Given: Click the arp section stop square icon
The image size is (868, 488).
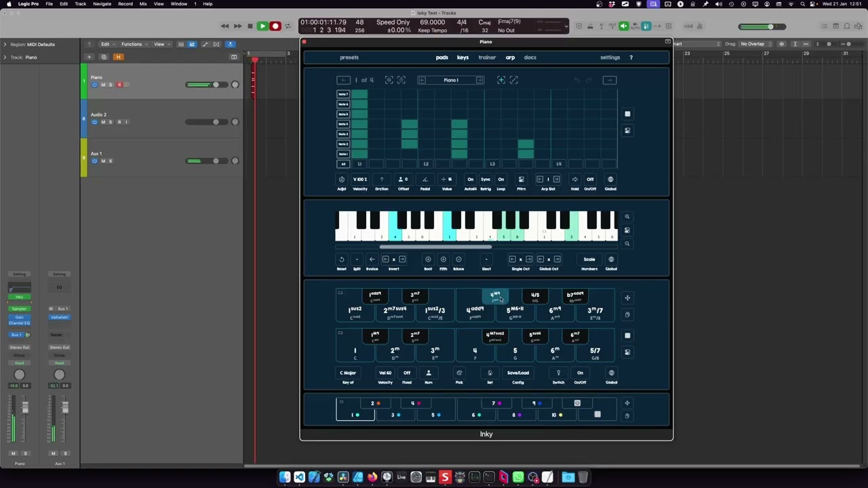Looking at the screenshot, I should 627,114.
